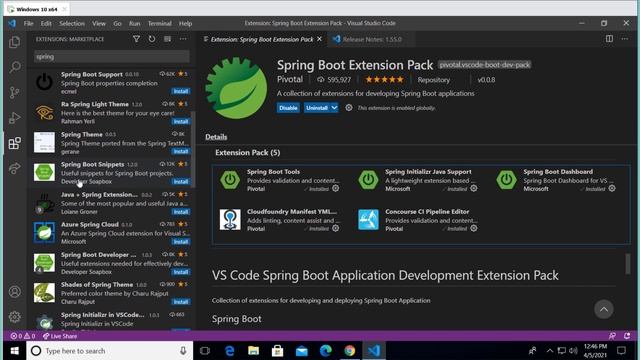The image size is (640, 360).
Task: Open editor more actions ellipsis
Action: pyautogui.click(x=624, y=39)
